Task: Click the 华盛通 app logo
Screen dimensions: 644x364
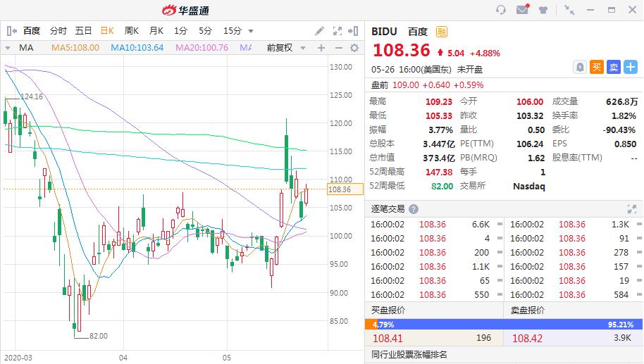Action: pos(185,11)
